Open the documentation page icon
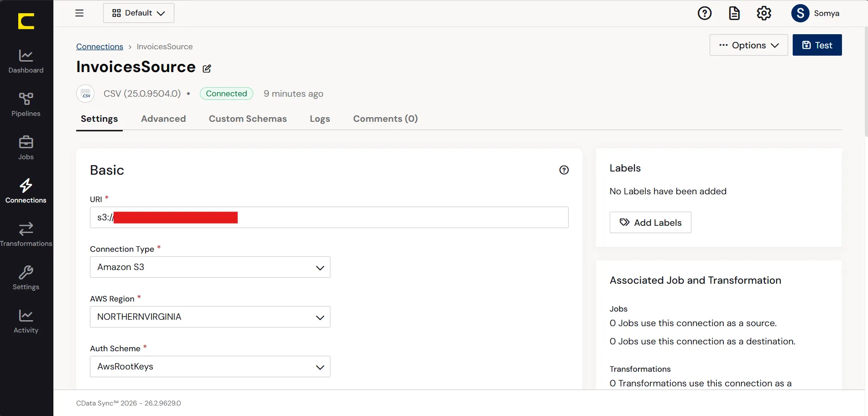This screenshot has width=868, height=416. coord(734,13)
